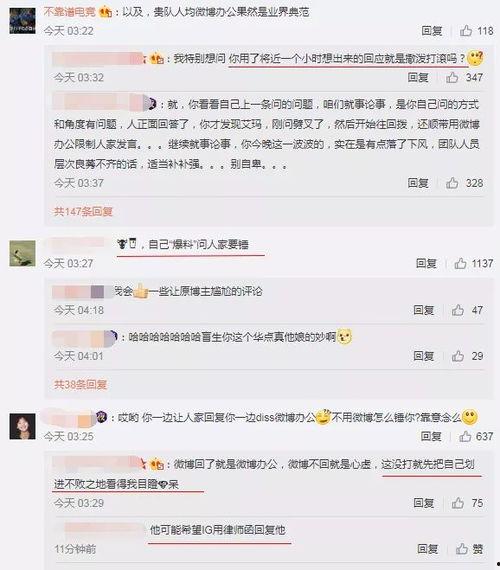
Task: Like the top comment with 118 likes
Action: (x=466, y=31)
